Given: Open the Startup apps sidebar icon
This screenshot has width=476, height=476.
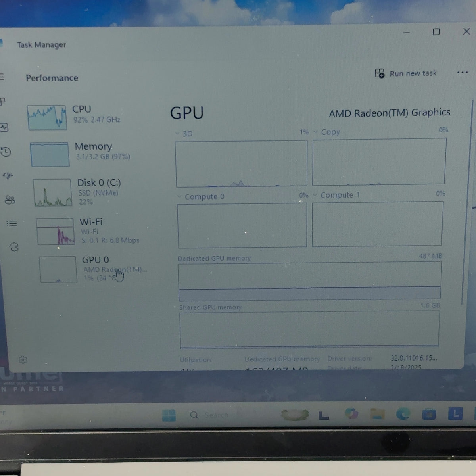Looking at the screenshot, I should tap(8, 175).
